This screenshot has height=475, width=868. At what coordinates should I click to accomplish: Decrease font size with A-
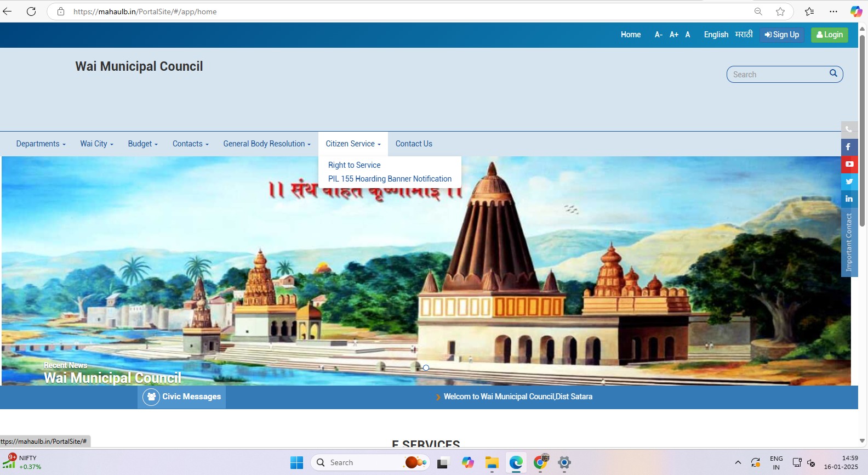[659, 35]
